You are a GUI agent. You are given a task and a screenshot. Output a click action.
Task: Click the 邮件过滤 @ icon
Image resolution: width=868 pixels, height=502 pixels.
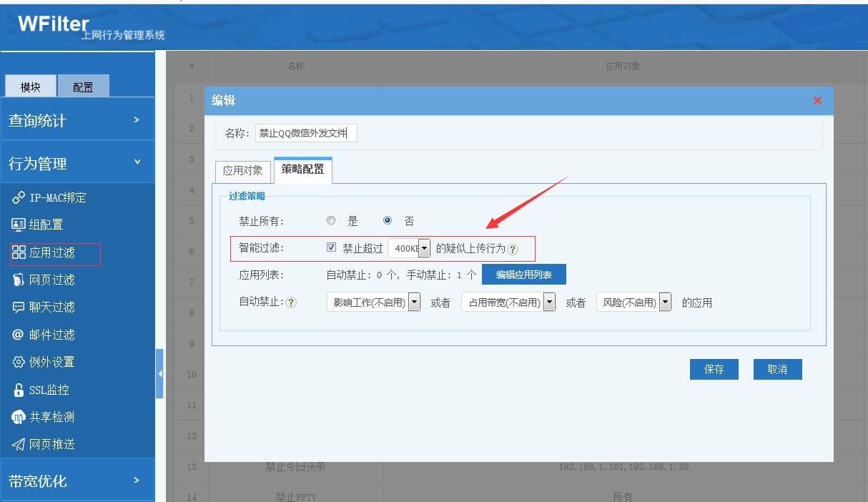click(19, 335)
